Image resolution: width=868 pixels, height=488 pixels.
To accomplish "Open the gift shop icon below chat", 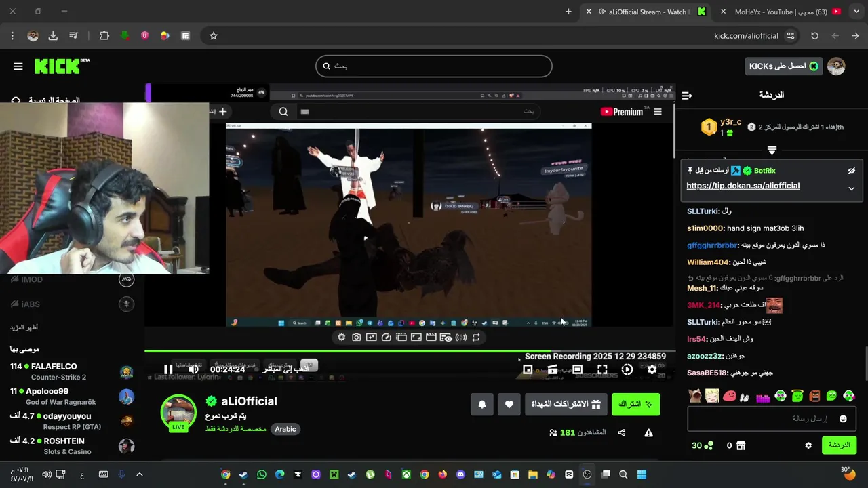I will tap(741, 445).
